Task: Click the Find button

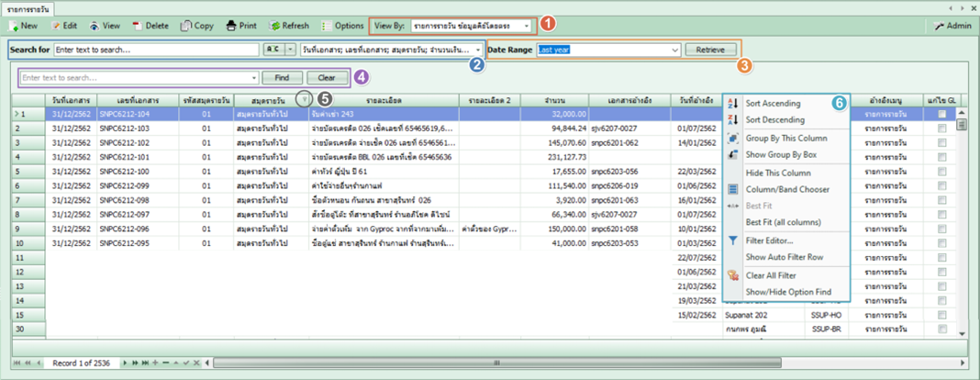Action: (x=282, y=78)
